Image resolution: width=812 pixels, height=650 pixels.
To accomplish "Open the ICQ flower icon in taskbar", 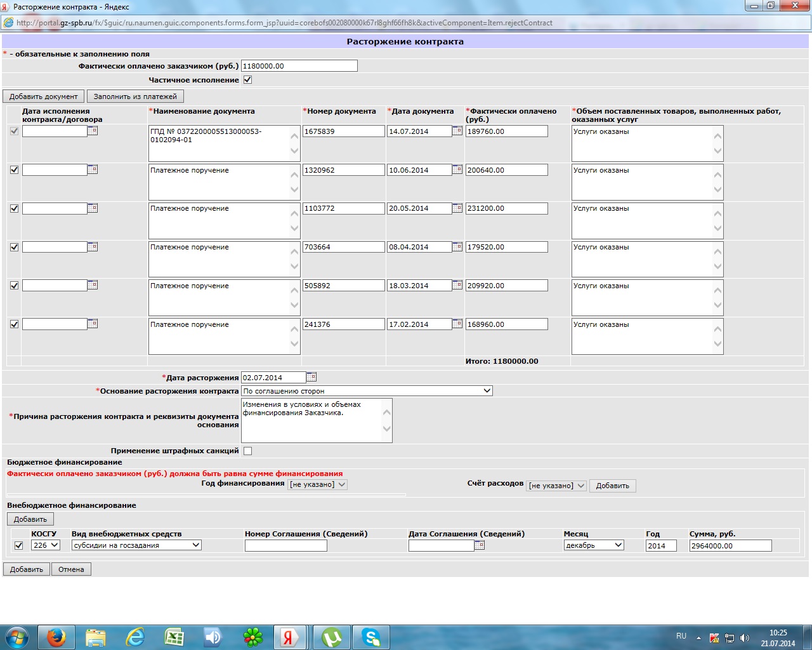I will (253, 637).
